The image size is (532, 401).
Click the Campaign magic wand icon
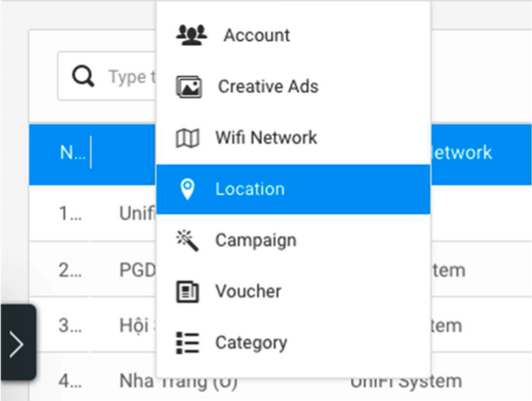pyautogui.click(x=187, y=240)
